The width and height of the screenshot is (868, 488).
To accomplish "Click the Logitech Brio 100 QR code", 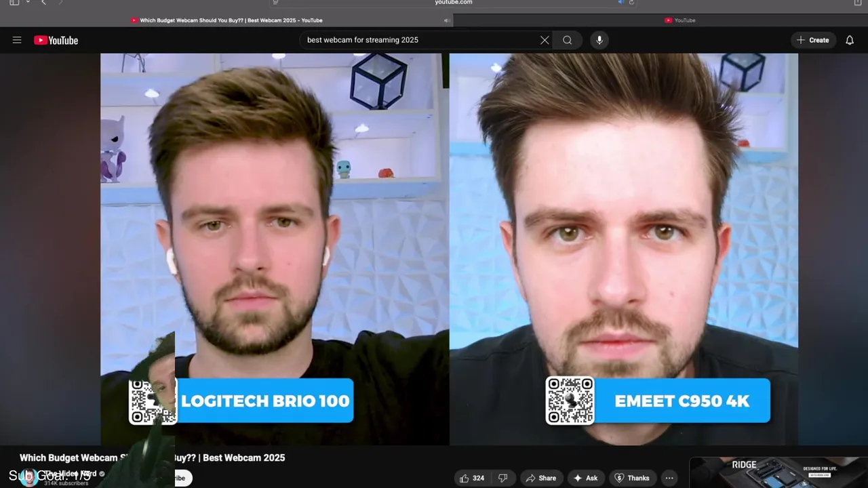I will pyautogui.click(x=153, y=401).
